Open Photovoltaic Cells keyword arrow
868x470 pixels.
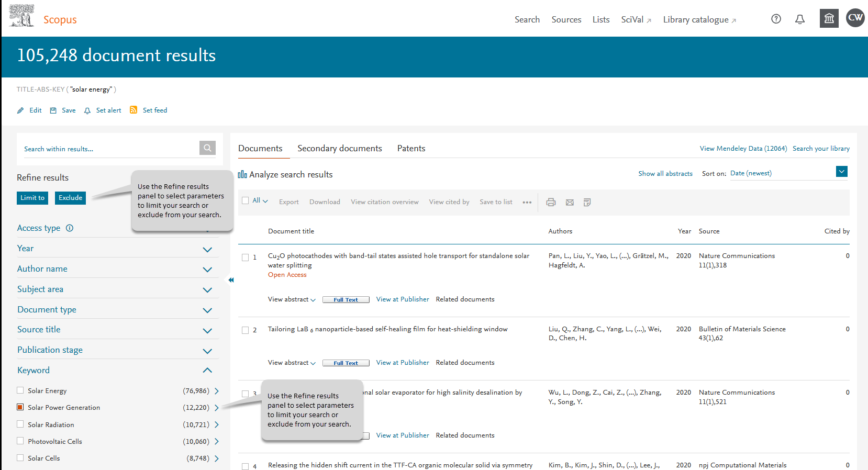click(217, 442)
